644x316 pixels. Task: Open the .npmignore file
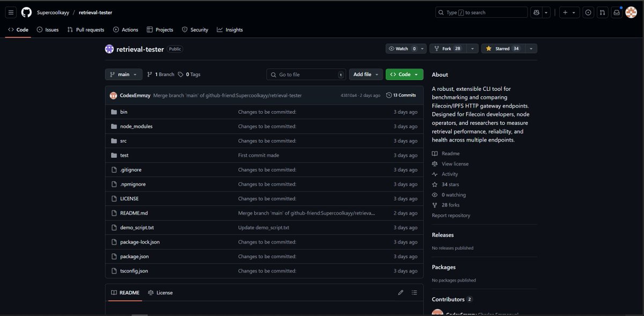click(133, 185)
